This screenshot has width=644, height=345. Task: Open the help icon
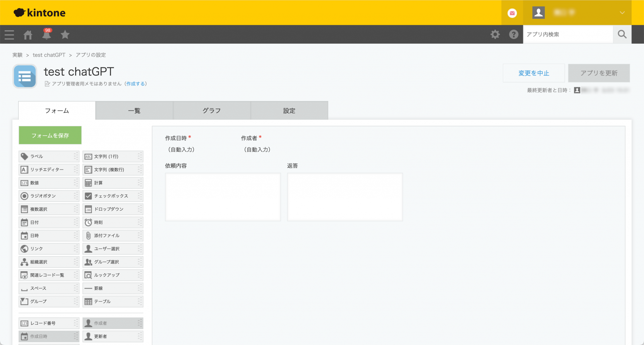pos(514,34)
